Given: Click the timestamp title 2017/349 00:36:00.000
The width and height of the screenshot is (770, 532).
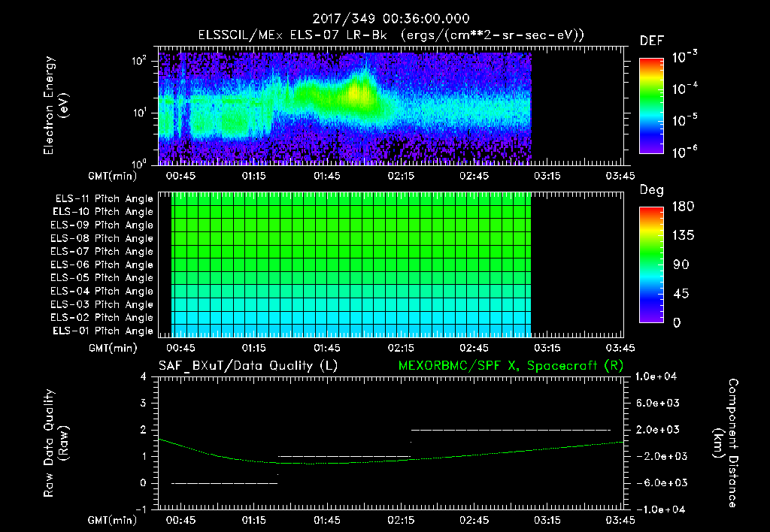Looking at the screenshot, I should 391,19.
